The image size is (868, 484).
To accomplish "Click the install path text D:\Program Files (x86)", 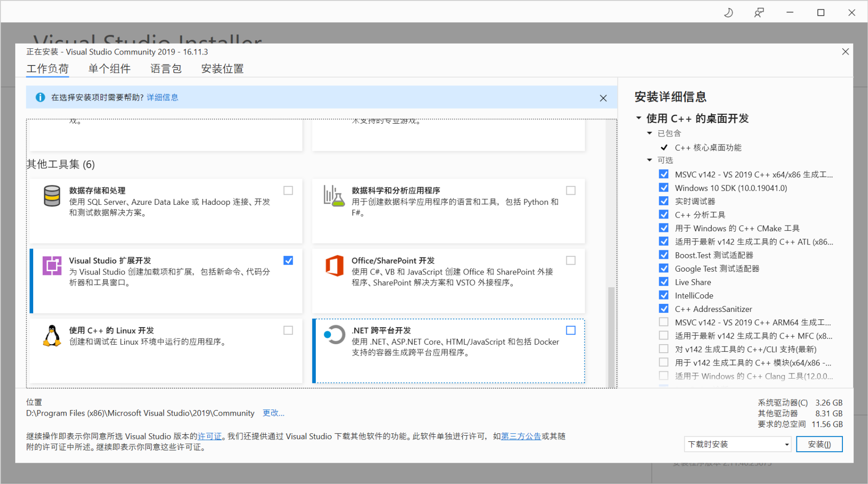I will [x=140, y=413].
